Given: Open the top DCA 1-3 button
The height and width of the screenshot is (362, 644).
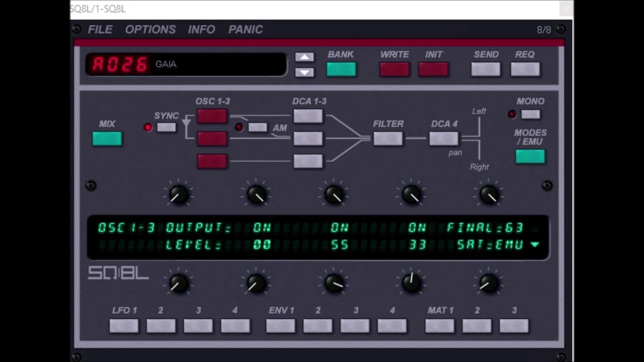Looking at the screenshot, I should [x=308, y=116].
